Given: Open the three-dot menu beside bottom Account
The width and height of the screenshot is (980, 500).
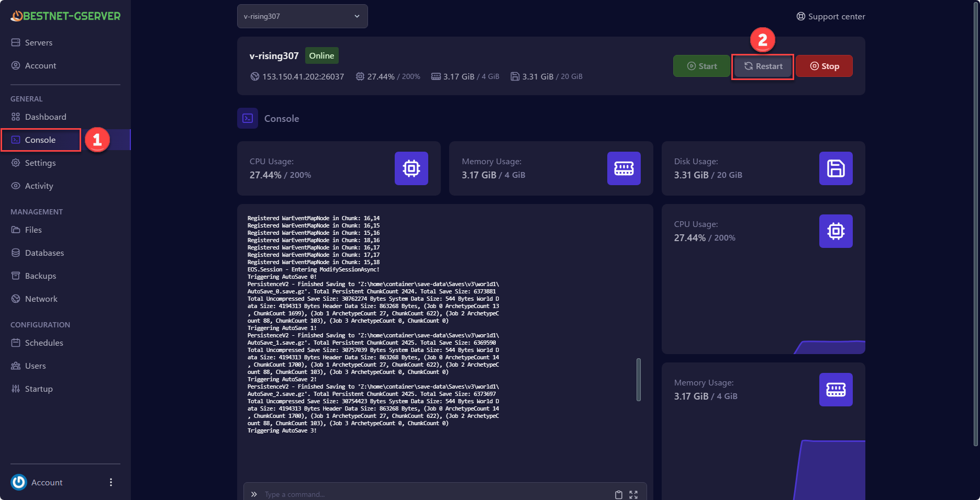Looking at the screenshot, I should pos(111,482).
